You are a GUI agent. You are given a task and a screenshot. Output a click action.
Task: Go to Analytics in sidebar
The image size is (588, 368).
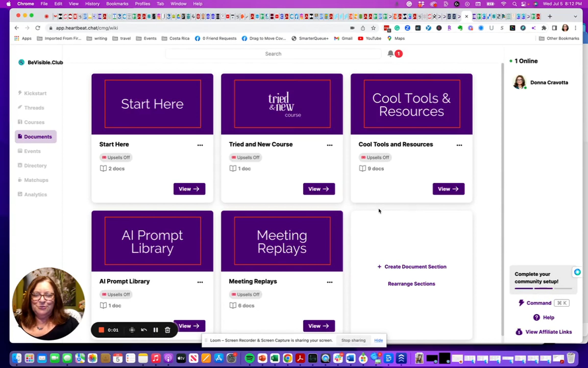(x=35, y=194)
